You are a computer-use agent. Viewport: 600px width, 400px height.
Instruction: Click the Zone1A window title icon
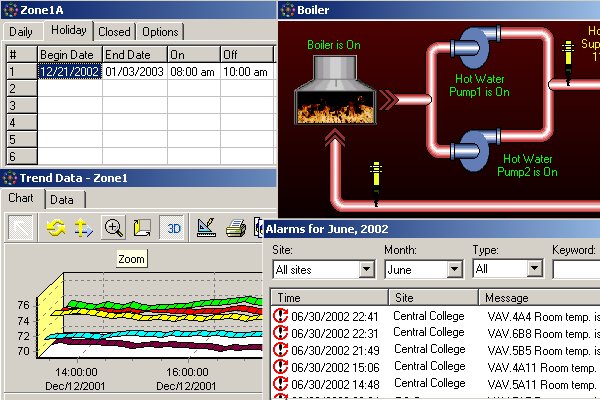10,10
